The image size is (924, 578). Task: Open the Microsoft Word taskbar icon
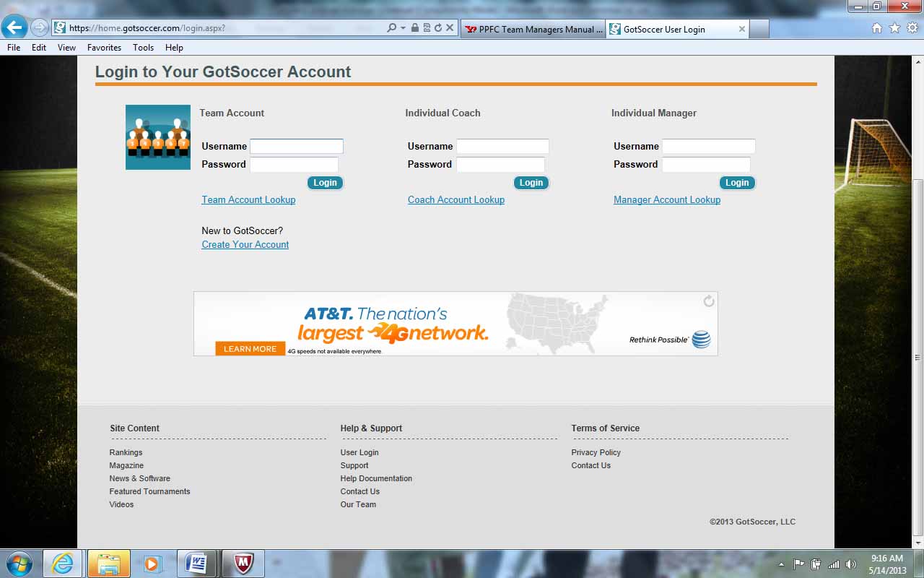click(196, 564)
